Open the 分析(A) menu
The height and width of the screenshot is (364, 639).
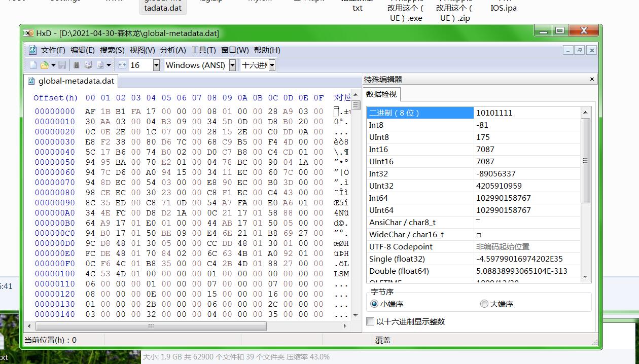click(x=172, y=50)
